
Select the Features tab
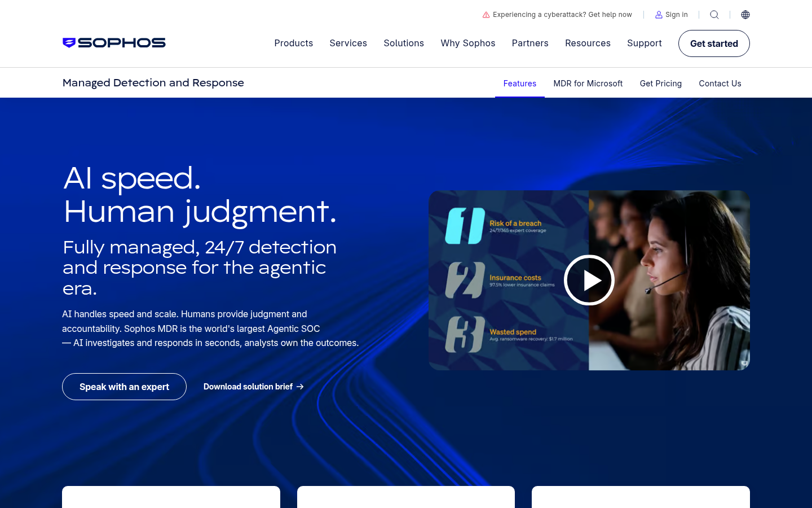(x=520, y=84)
